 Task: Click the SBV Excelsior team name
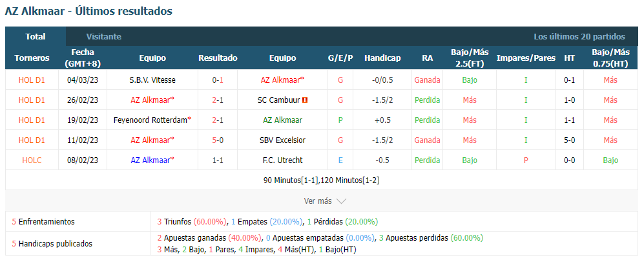[282, 140]
